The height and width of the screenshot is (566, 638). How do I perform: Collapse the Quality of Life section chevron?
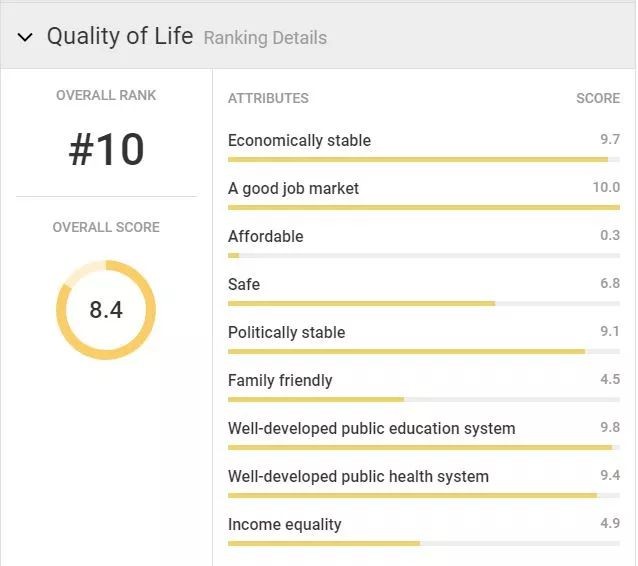[x=25, y=38]
